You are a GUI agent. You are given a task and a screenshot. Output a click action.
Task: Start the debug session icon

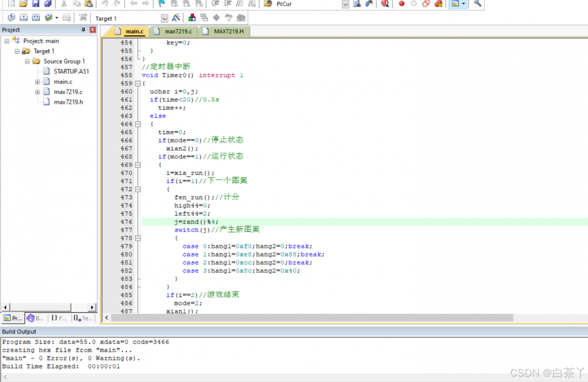[x=385, y=4]
